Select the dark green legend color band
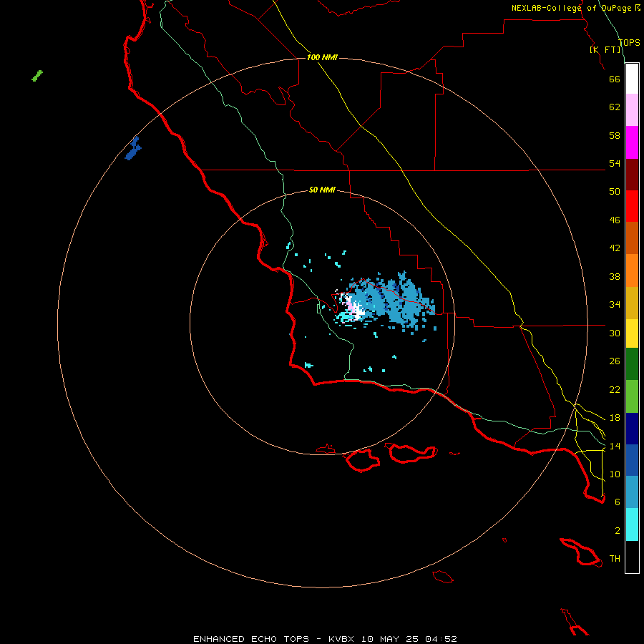Image resolution: width=644 pixels, height=644 pixels. pos(632,364)
